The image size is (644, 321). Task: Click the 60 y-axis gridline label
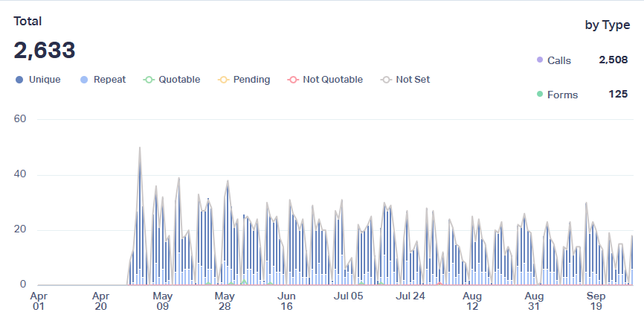click(20, 119)
